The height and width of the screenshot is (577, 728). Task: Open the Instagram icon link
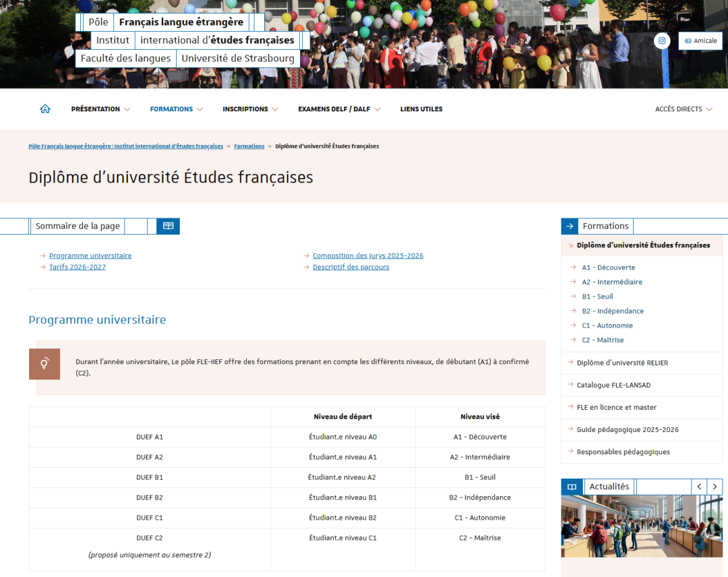(x=662, y=40)
